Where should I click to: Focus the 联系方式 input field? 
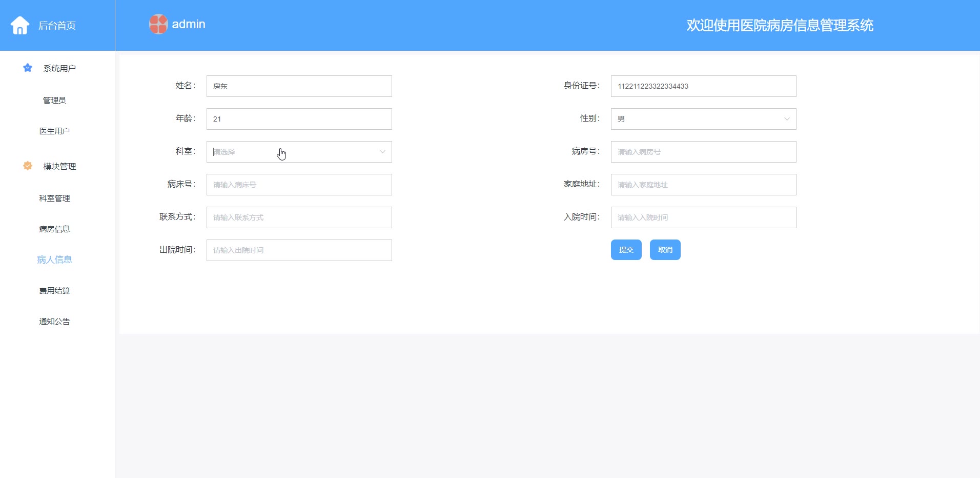click(x=299, y=217)
